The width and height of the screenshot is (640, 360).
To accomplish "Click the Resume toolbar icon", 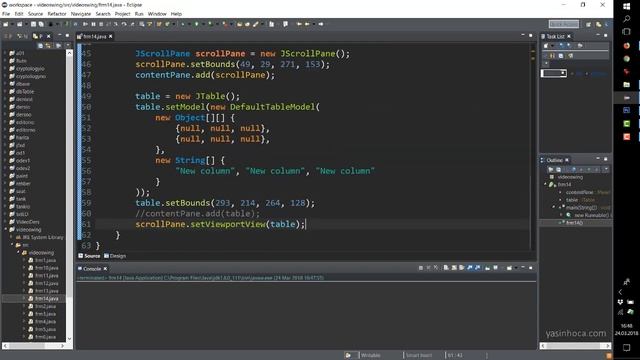I will (85, 24).
